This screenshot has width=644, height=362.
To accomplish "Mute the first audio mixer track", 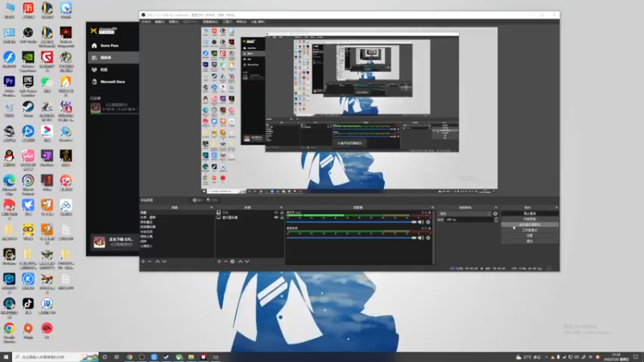I will pos(420,222).
